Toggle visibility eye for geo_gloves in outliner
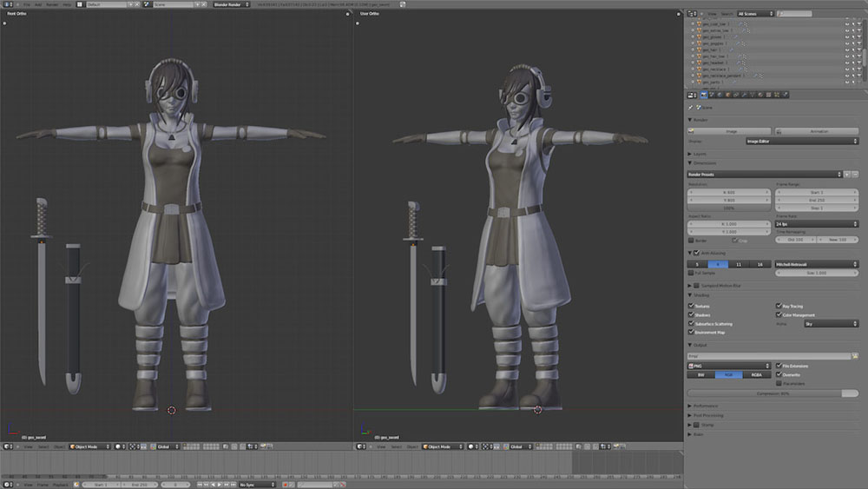 [x=847, y=36]
